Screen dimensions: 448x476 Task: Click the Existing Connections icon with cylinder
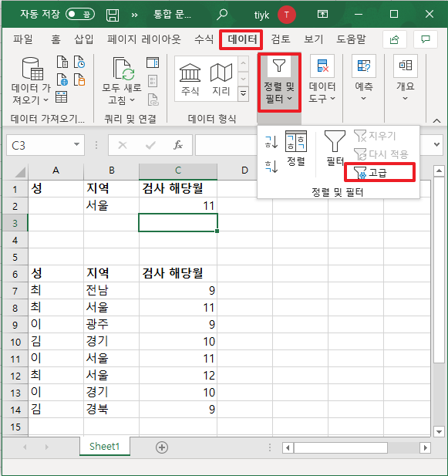click(79, 79)
